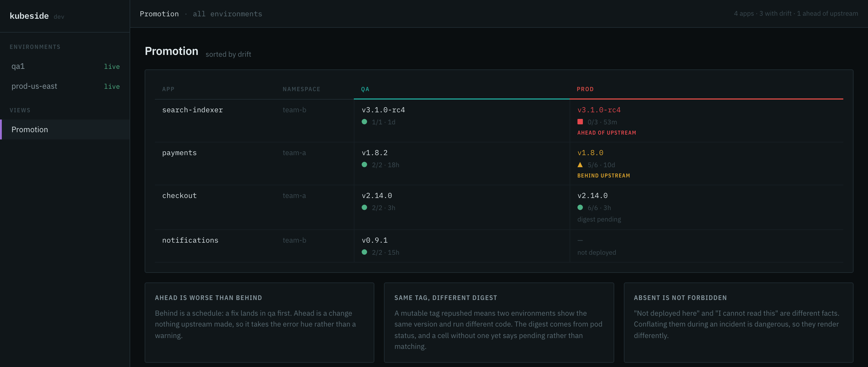The image size is (868, 367).
Task: Click the yellow warning triangle for payments prod
Action: 580,164
